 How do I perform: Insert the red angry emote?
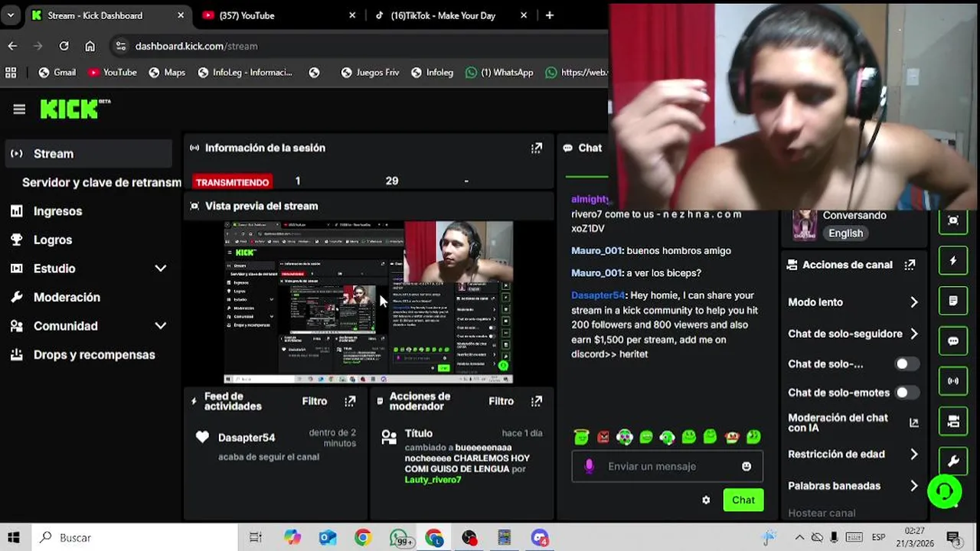[603, 437]
